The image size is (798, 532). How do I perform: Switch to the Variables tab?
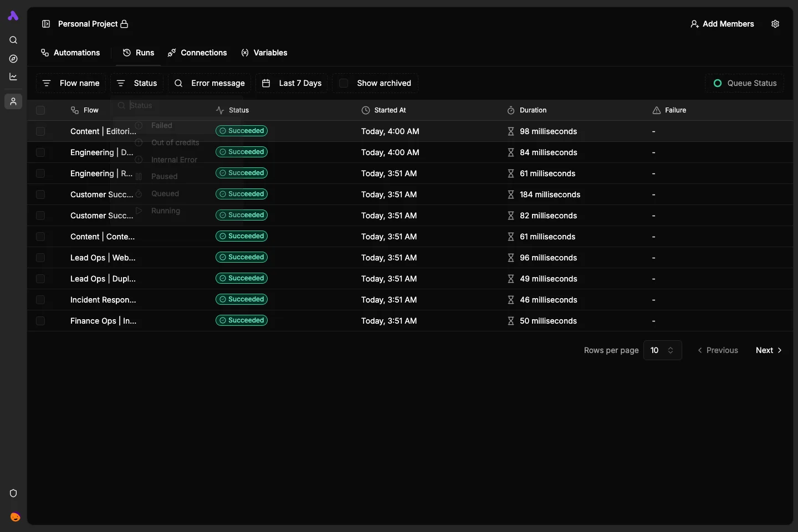click(264, 53)
